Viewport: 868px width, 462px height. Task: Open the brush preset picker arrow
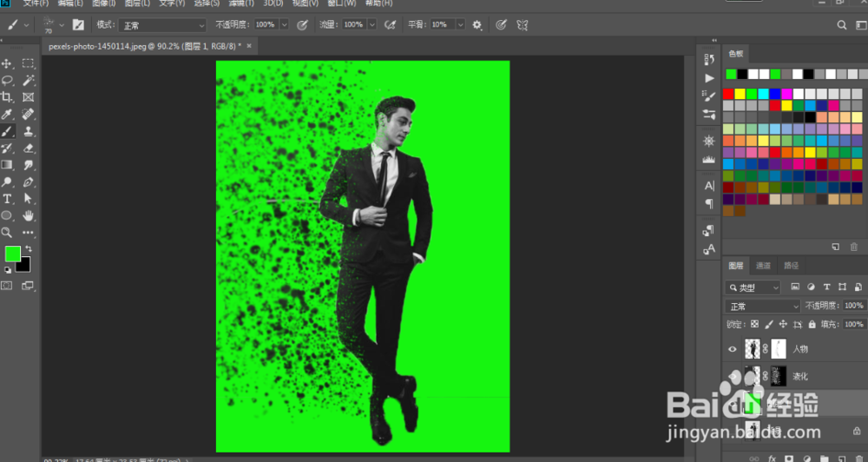[62, 25]
